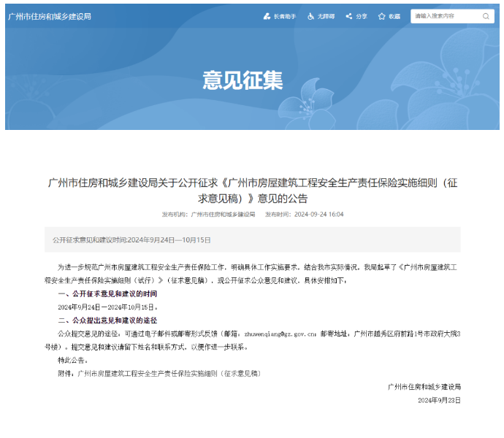504x438 pixels.
Task: Click the 发布时间 2024-09-24 16:04 timestamp
Action: tap(304, 215)
